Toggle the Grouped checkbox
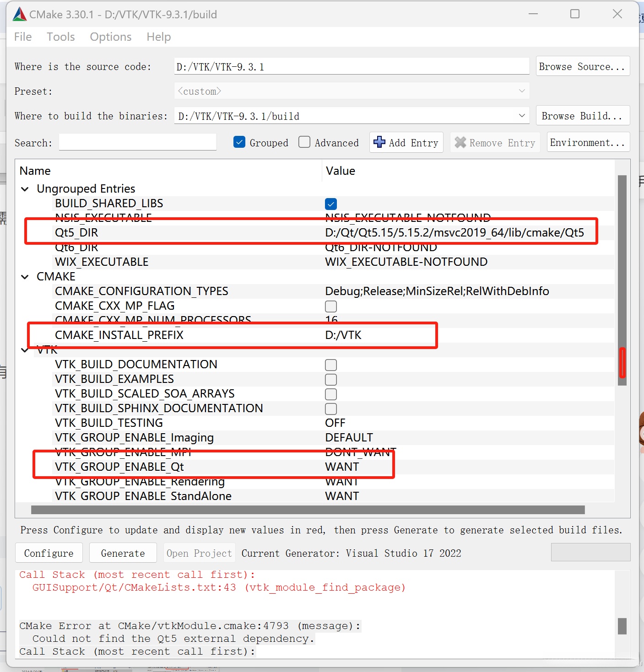Viewport: 644px width, 672px height. click(x=239, y=142)
